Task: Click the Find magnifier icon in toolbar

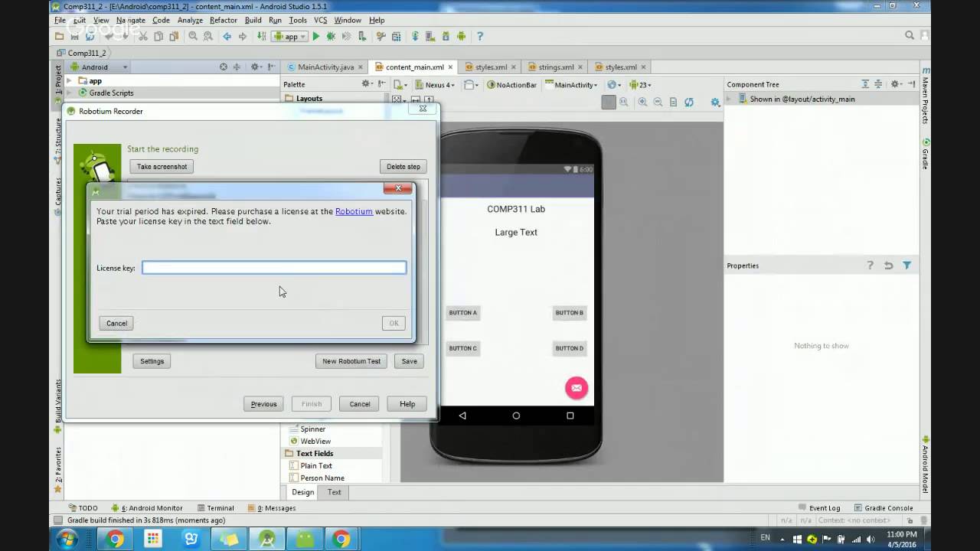Action: [x=193, y=36]
